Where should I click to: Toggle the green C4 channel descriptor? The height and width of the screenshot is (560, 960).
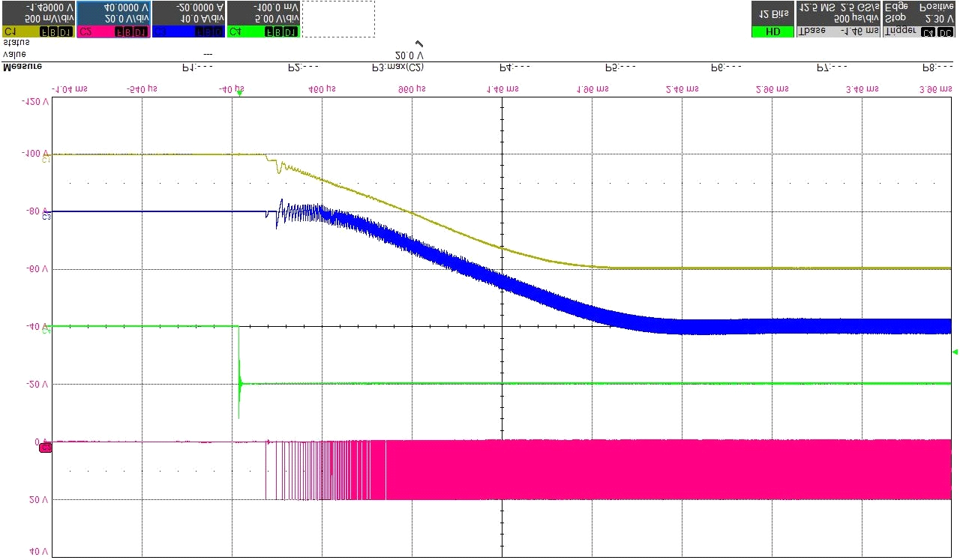(x=262, y=19)
